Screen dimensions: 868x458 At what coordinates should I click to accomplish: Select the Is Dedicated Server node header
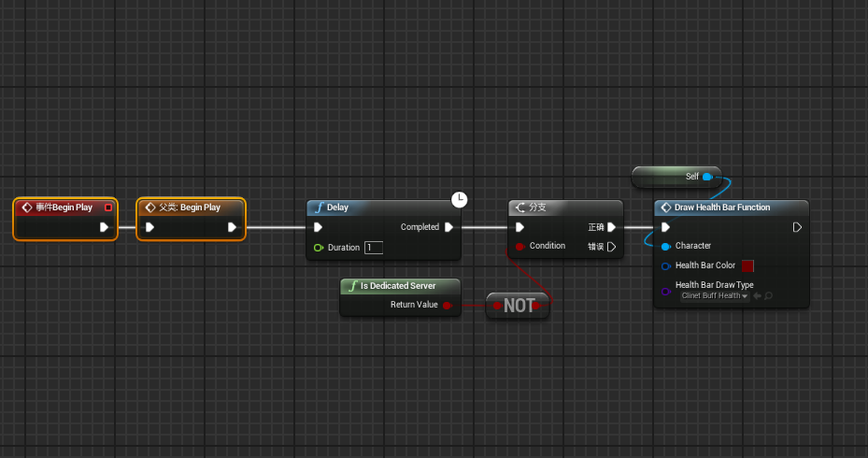point(400,286)
